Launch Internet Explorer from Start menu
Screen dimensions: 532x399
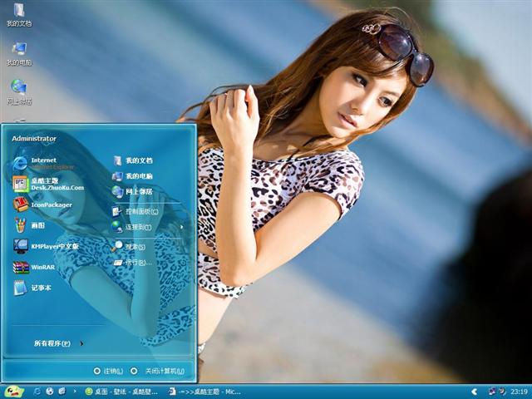coord(44,163)
